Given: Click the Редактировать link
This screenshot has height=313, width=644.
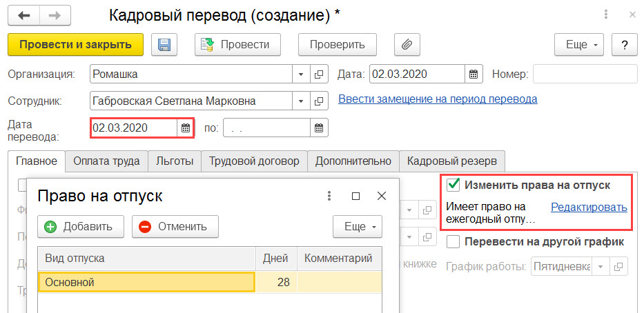Looking at the screenshot, I should tap(589, 208).
